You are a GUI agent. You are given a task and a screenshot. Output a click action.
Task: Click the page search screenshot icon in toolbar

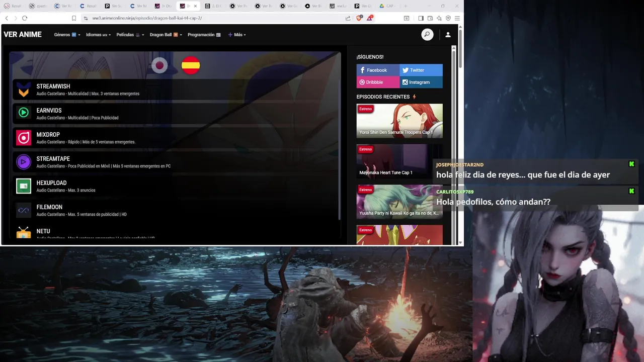coord(407,18)
